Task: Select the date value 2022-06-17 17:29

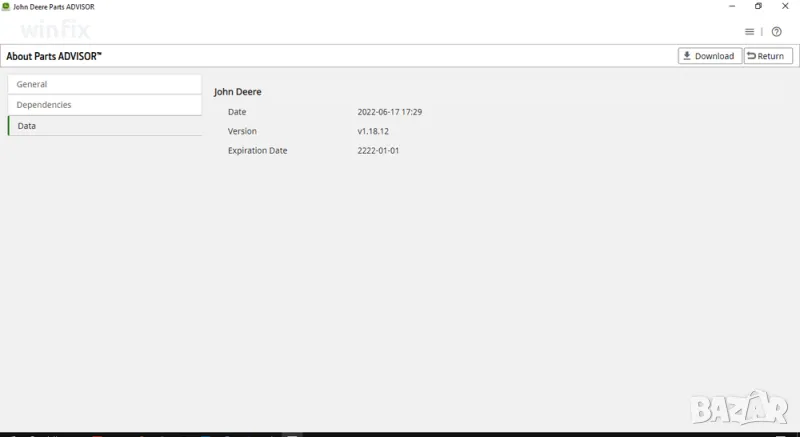Action: point(389,112)
